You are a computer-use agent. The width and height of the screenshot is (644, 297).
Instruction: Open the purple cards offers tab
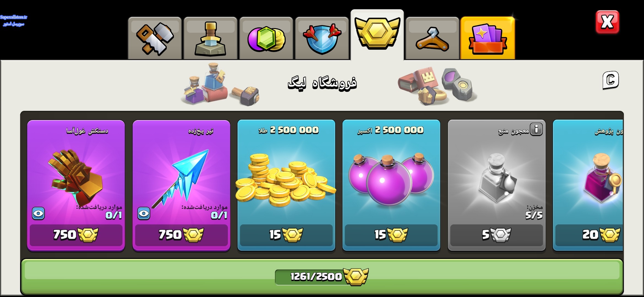click(x=488, y=38)
